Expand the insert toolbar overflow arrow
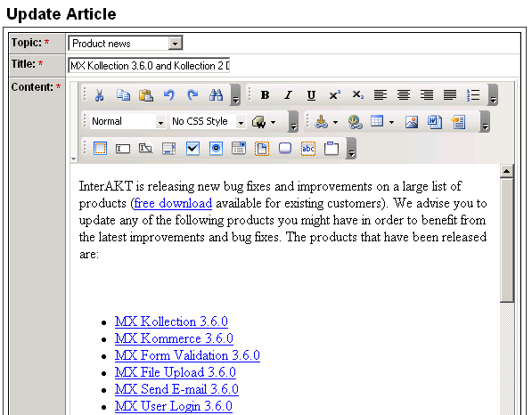The image size is (532, 415). [x=485, y=122]
